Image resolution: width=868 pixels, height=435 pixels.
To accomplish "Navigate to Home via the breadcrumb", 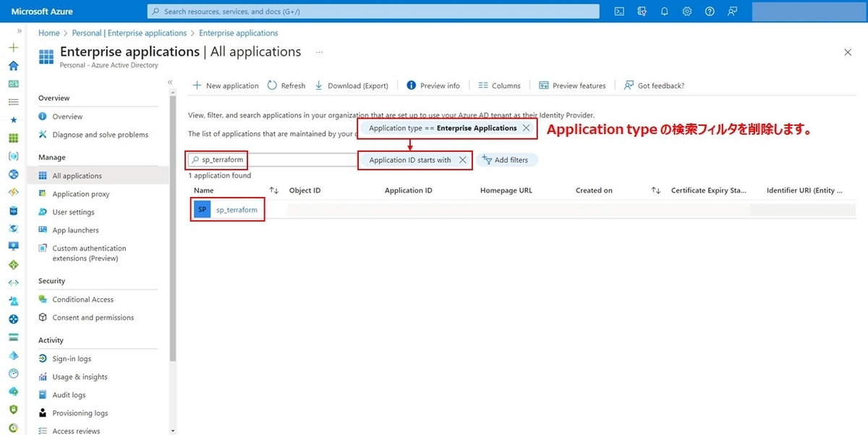I will pyautogui.click(x=48, y=33).
